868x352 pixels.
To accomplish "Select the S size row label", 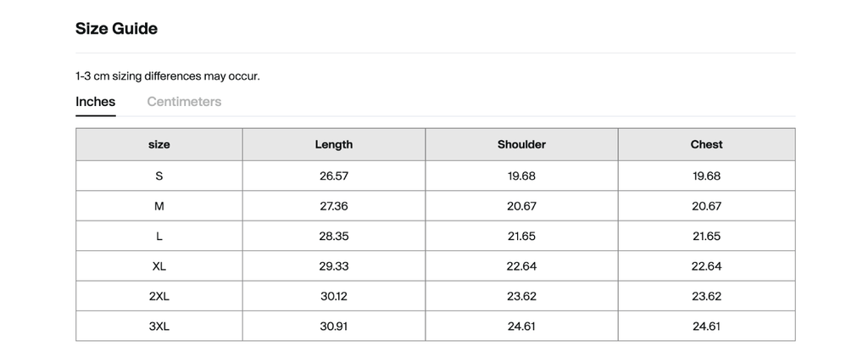I will coord(159,176).
